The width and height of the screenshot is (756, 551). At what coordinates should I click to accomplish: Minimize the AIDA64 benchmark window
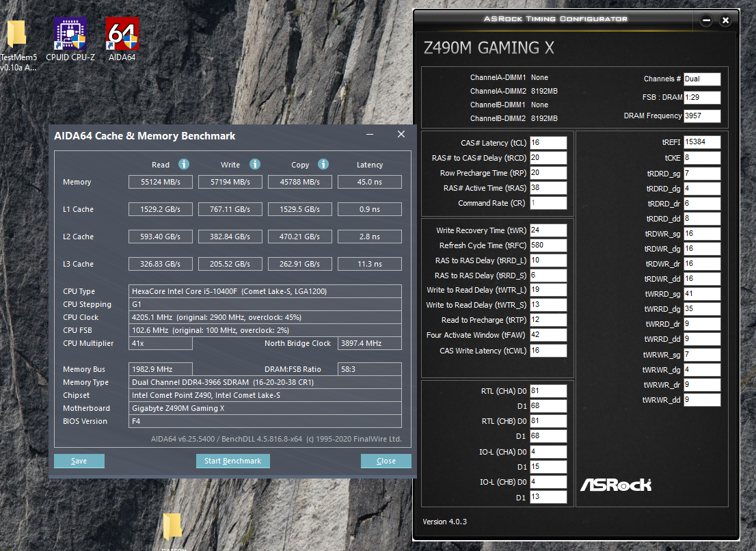tap(370, 134)
